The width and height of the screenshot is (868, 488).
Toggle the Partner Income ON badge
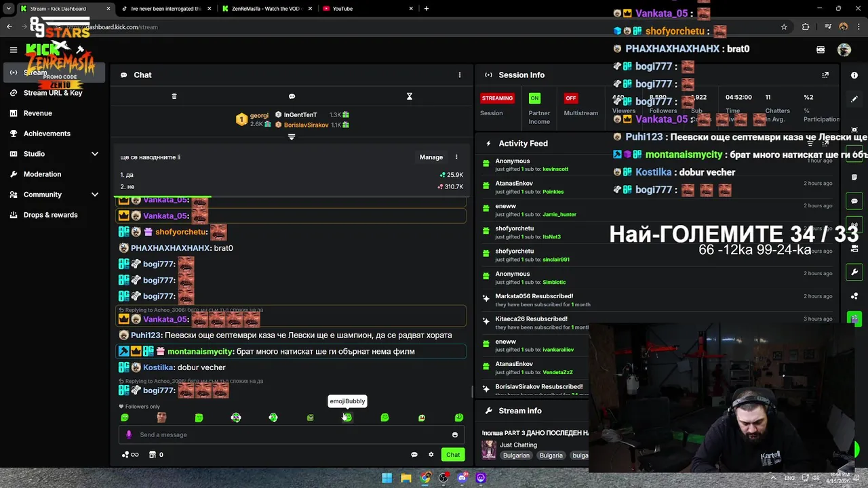click(x=534, y=98)
